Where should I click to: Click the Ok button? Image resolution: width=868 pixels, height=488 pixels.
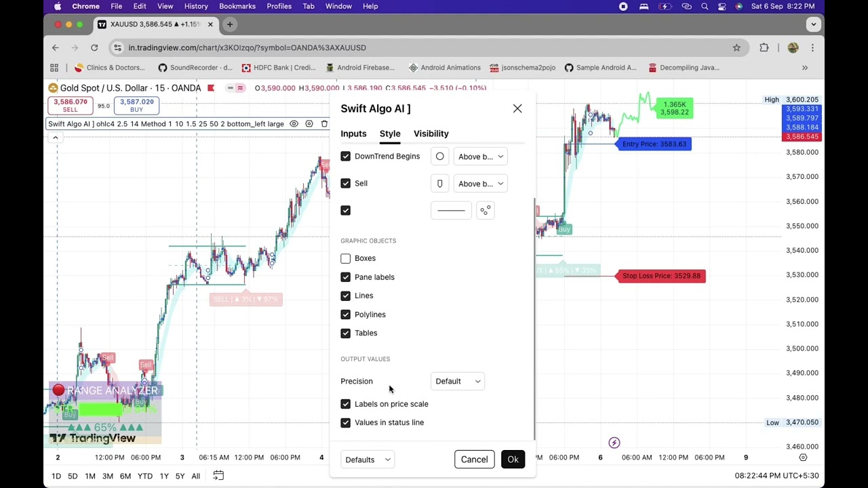pyautogui.click(x=513, y=460)
